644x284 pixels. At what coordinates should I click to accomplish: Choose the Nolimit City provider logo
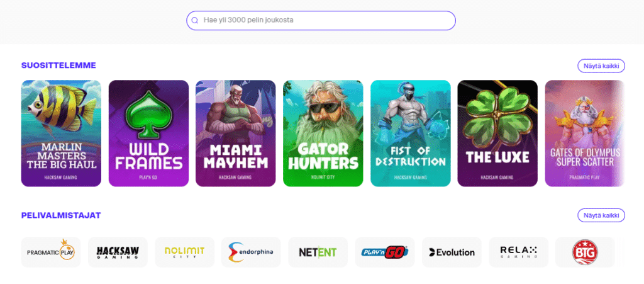click(184, 252)
